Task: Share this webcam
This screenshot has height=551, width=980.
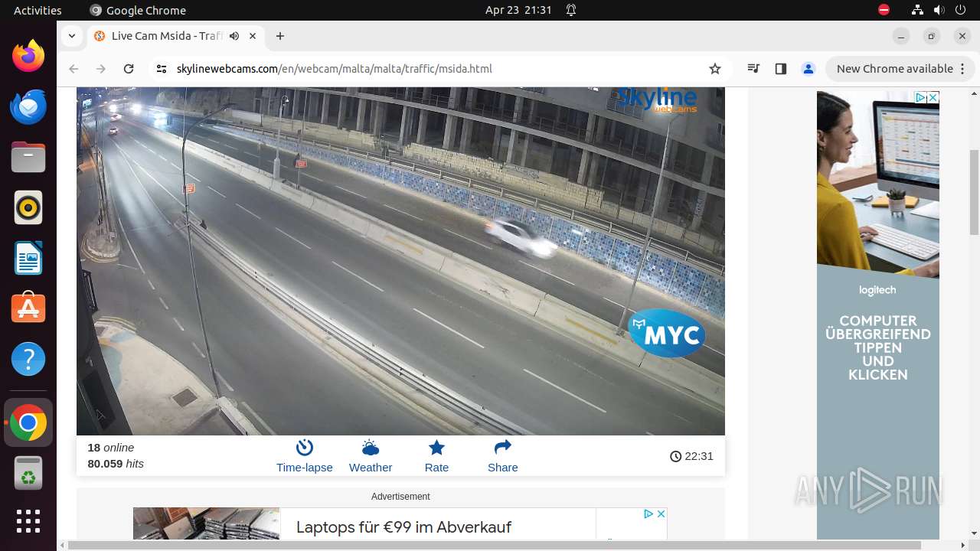Action: [503, 456]
